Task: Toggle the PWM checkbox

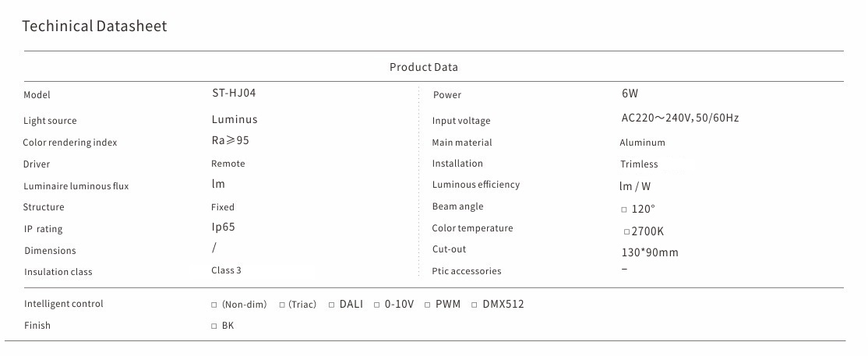Action: pos(427,305)
